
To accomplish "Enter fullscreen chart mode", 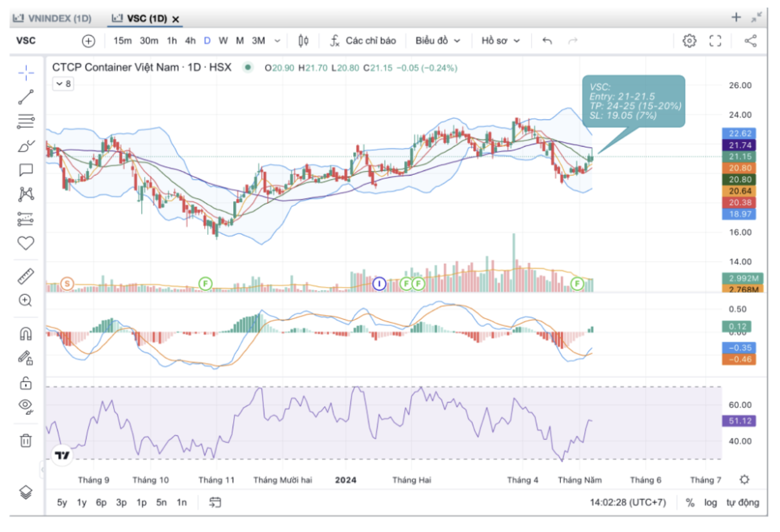I will [715, 41].
